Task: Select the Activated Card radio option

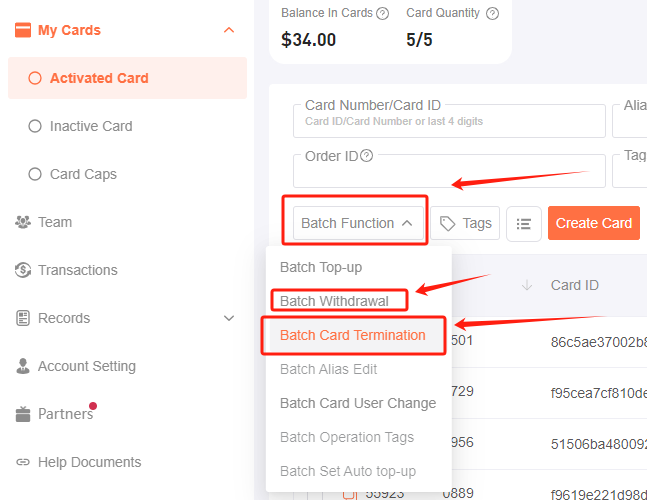Action: (x=35, y=78)
